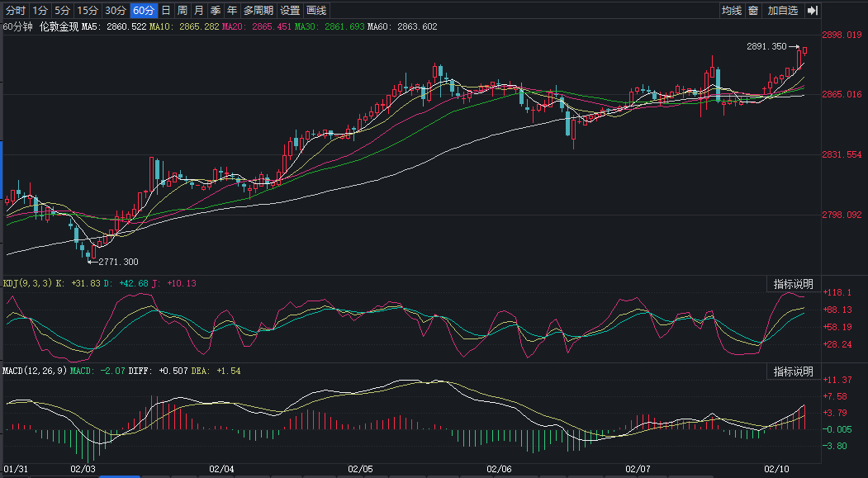Click the +28.24 KDJ axis label

(837, 344)
